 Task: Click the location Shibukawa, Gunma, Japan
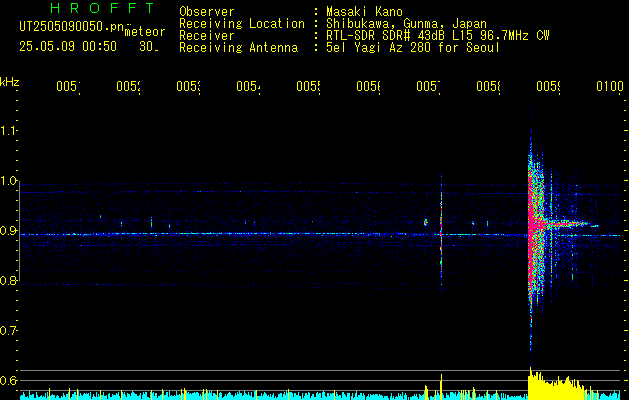point(406,23)
